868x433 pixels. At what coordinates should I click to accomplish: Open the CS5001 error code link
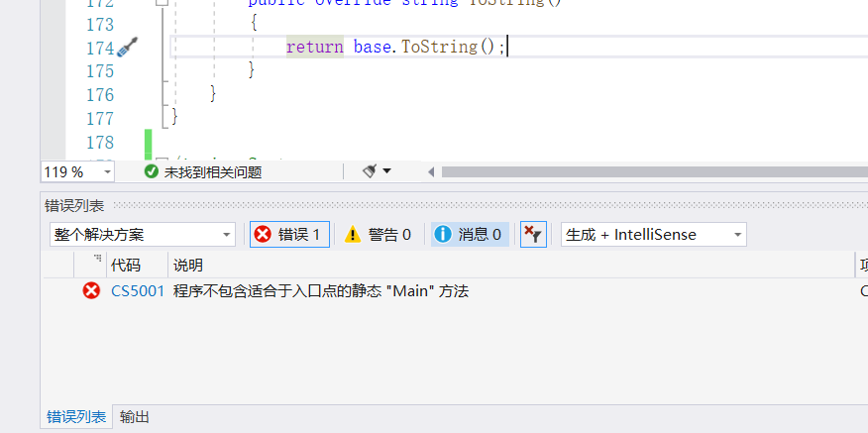[138, 291]
